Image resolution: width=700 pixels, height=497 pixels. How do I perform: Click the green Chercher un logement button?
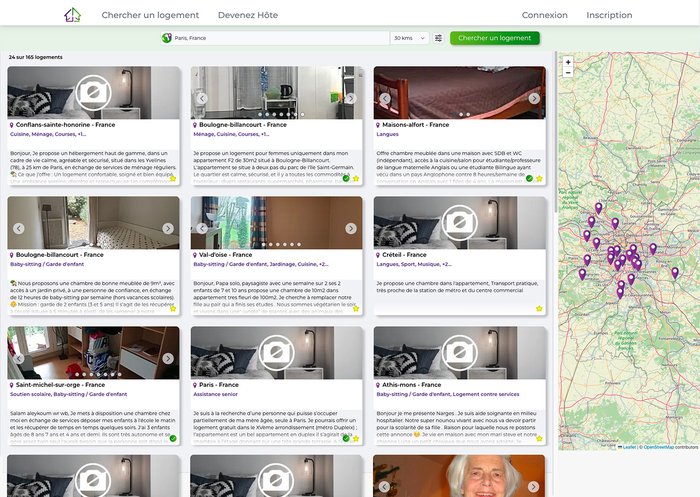[495, 38]
